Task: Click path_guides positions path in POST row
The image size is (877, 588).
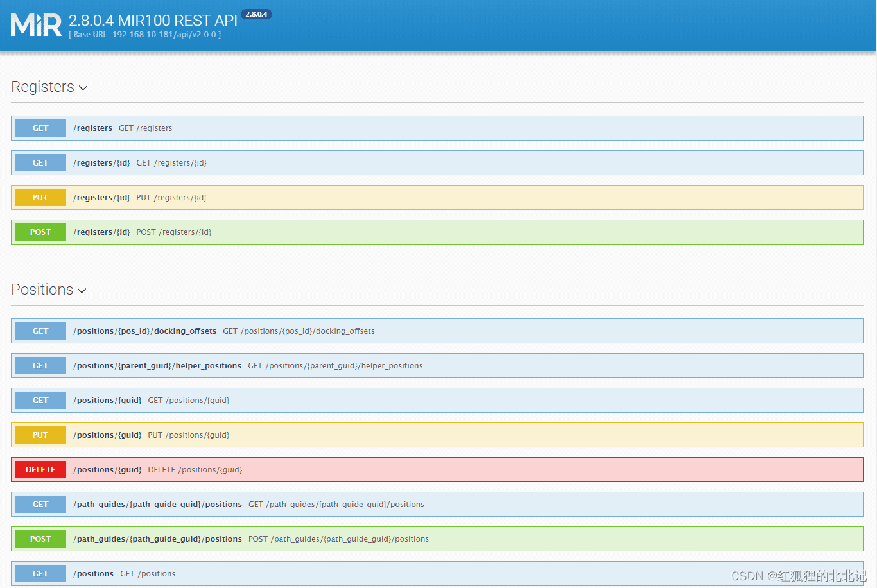Action: coord(157,539)
